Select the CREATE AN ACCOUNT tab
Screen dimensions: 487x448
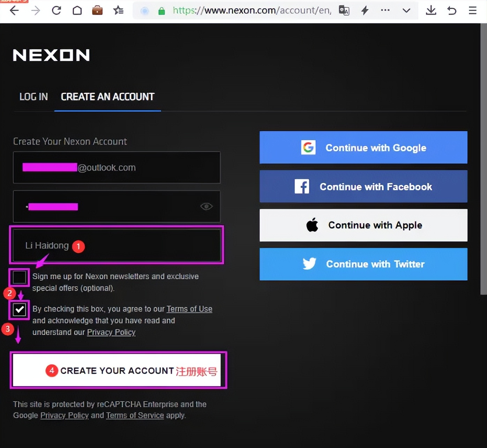(107, 97)
